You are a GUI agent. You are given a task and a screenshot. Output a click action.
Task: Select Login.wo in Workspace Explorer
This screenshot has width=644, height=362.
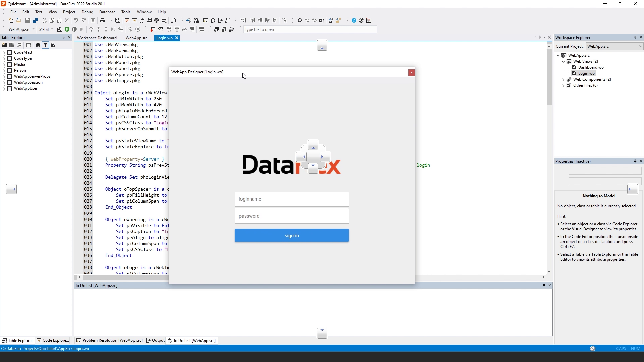tap(586, 73)
